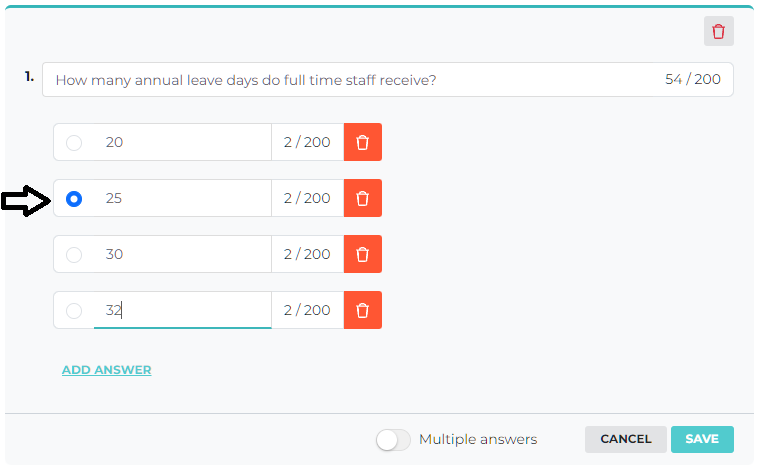
Task: Click into the "20" answer text field
Action: click(180, 142)
